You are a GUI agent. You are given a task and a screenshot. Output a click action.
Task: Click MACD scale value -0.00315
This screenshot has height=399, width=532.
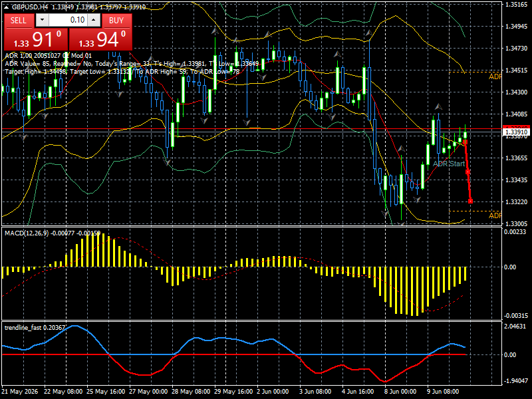pos(516,316)
